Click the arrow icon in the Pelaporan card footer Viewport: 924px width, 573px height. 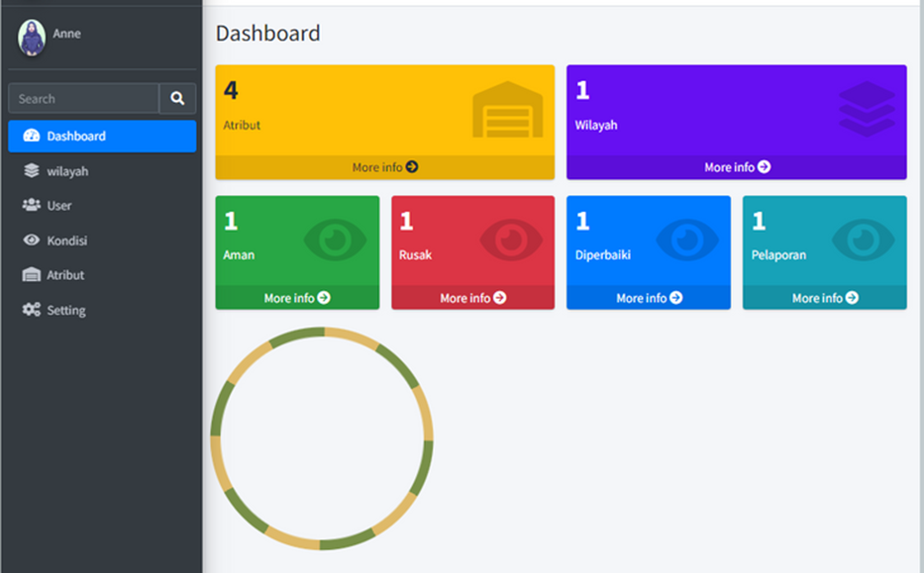[x=852, y=298]
